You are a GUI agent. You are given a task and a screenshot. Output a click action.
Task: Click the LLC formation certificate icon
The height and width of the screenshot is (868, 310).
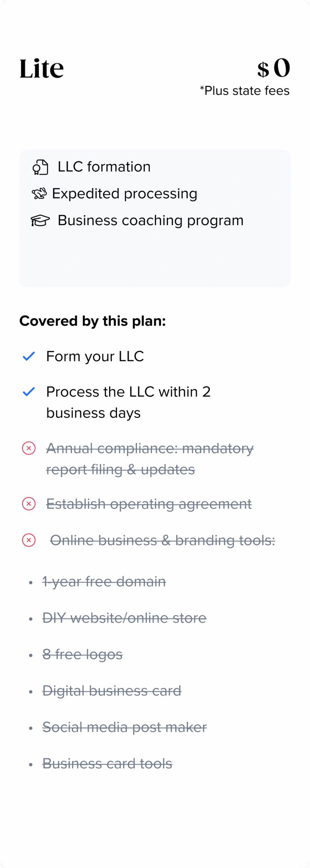[x=40, y=167]
